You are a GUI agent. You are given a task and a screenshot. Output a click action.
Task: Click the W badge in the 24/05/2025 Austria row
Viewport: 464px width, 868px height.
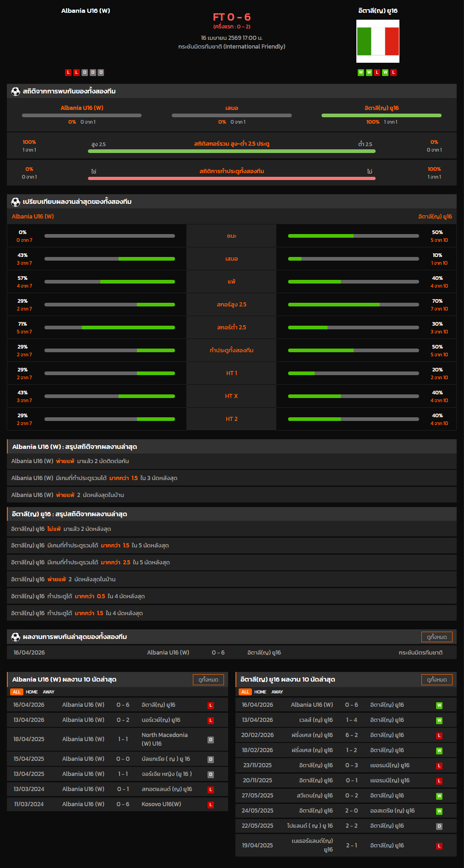[439, 811]
